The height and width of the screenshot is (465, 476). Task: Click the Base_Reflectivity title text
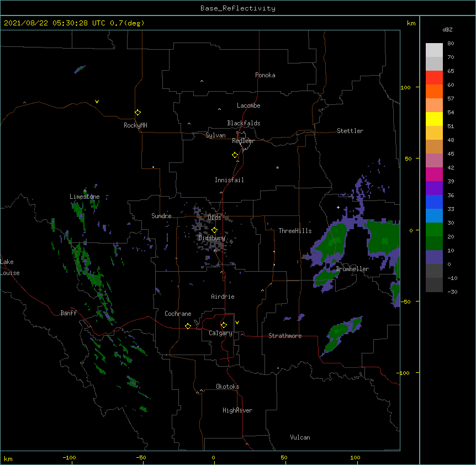click(238, 8)
